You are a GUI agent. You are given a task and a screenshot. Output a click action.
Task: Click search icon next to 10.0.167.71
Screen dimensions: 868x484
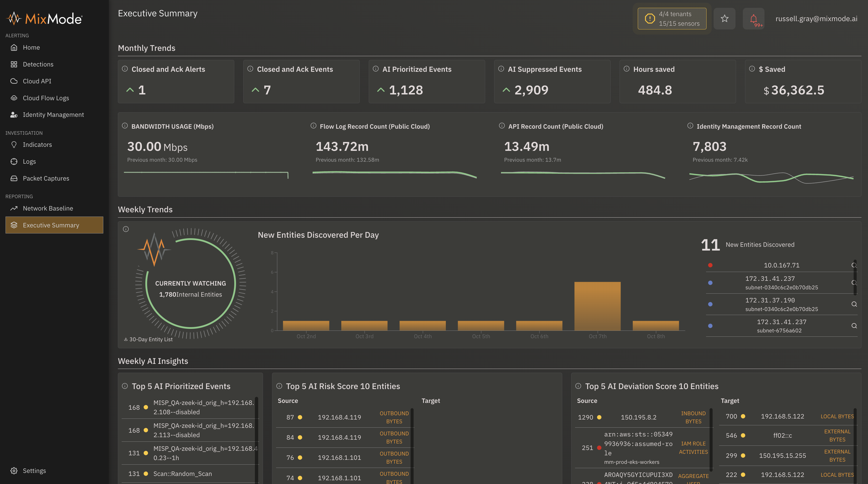[854, 265]
